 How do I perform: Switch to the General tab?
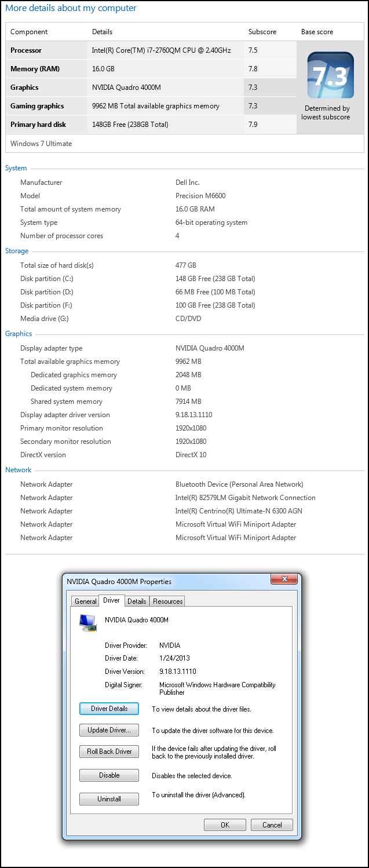(86, 601)
